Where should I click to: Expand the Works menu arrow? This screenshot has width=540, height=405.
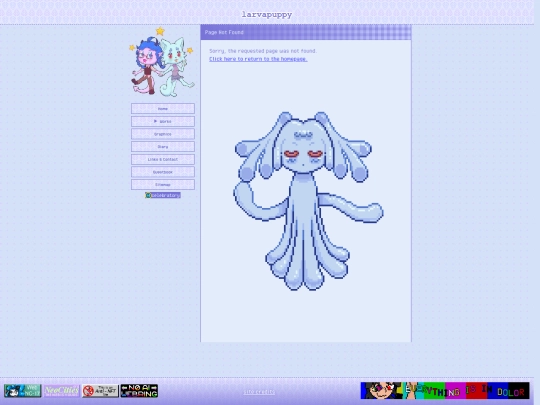pos(156,121)
